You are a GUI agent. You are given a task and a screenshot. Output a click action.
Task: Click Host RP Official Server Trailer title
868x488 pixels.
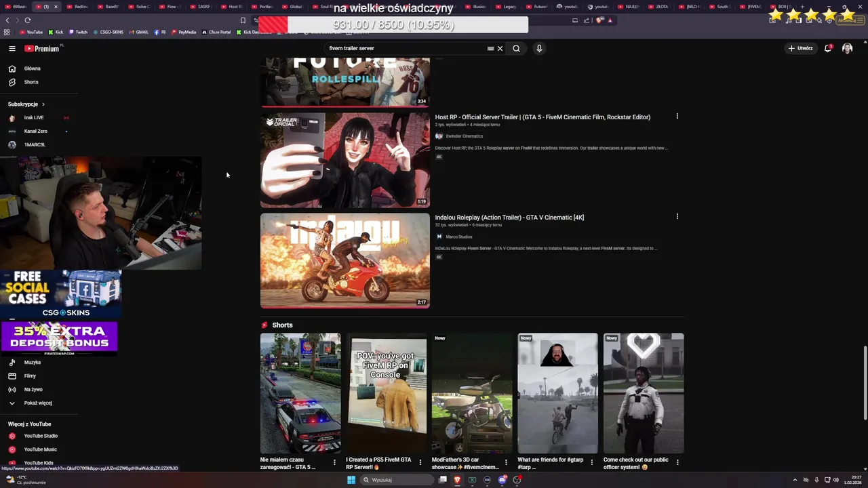pos(542,117)
